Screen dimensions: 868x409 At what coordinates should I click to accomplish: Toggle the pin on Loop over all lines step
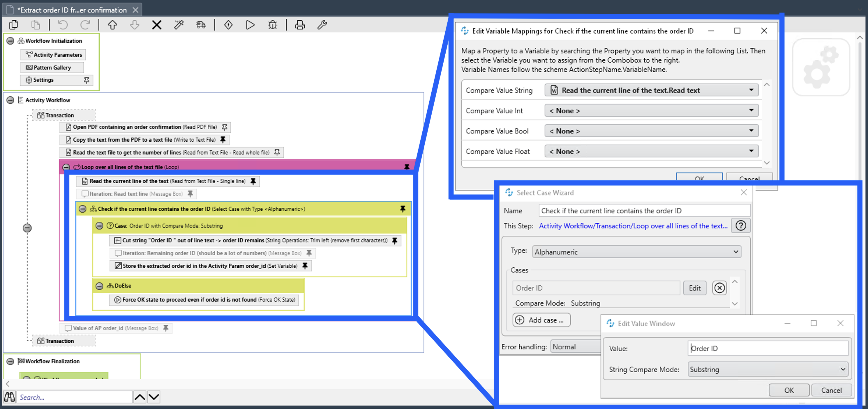tap(407, 167)
